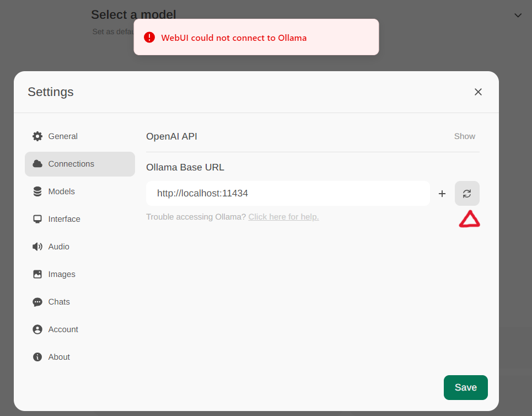Click the Audio speaker icon
The height and width of the screenshot is (416, 532).
pos(37,246)
